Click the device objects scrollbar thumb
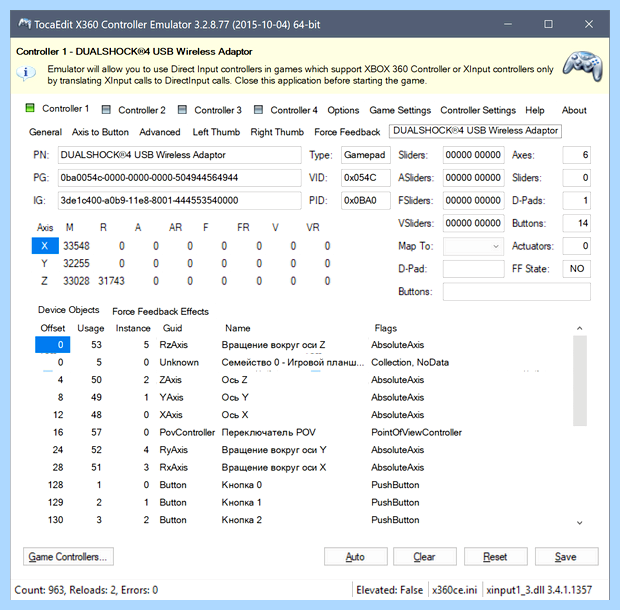 [x=580, y=380]
